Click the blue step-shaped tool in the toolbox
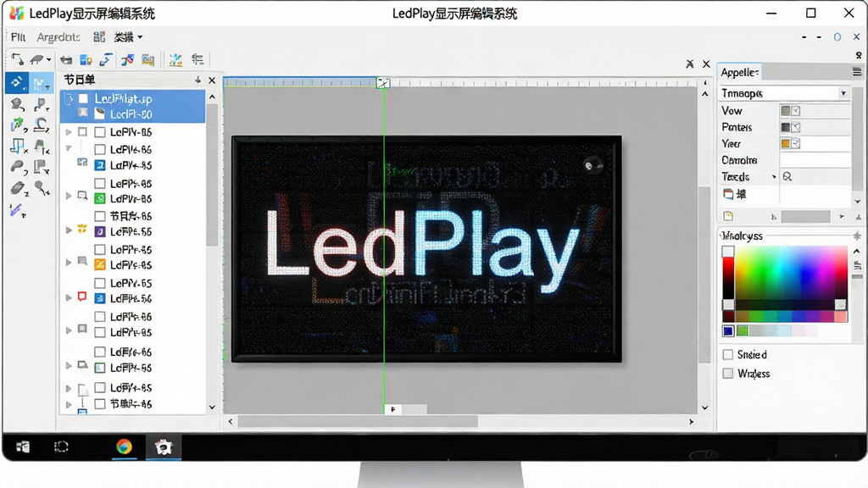The height and width of the screenshot is (488, 868). click(x=17, y=146)
